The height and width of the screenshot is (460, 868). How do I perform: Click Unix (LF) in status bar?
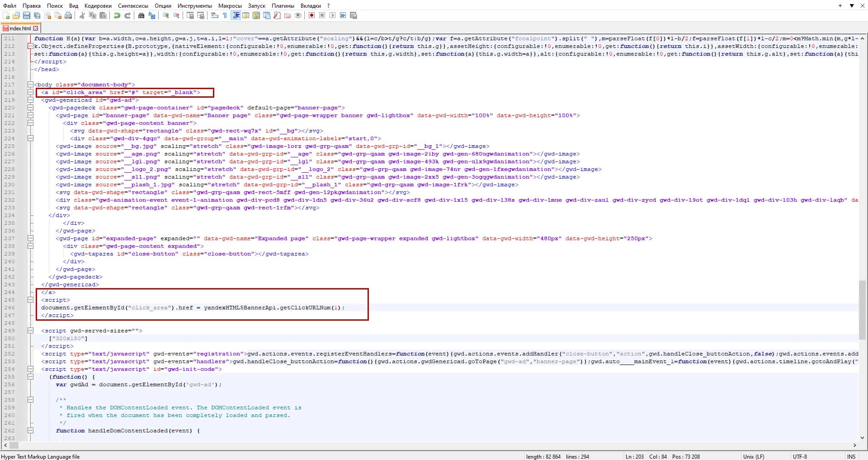click(754, 456)
